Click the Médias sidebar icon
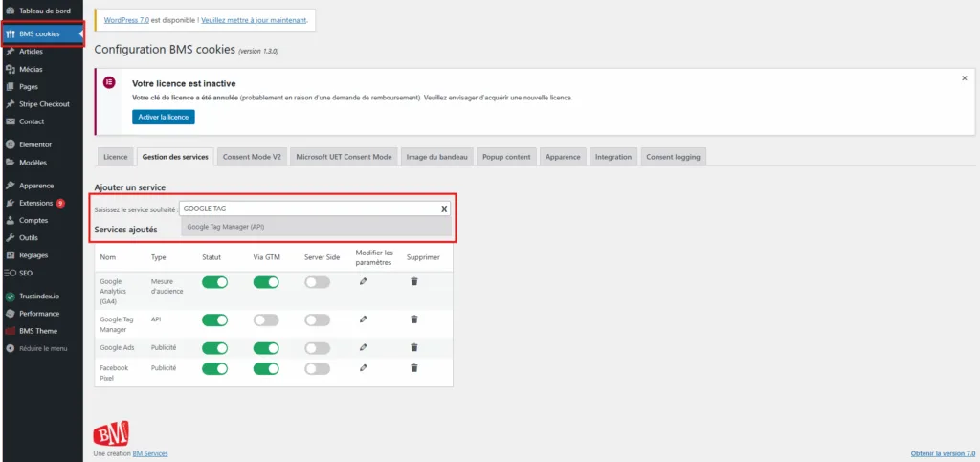980x462 pixels. pyautogui.click(x=10, y=69)
